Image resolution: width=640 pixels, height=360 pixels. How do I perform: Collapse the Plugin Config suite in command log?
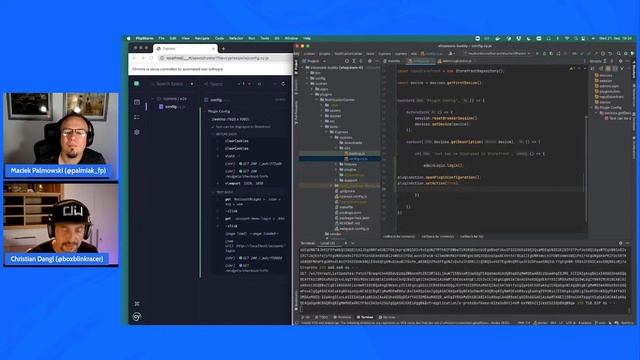219,111
